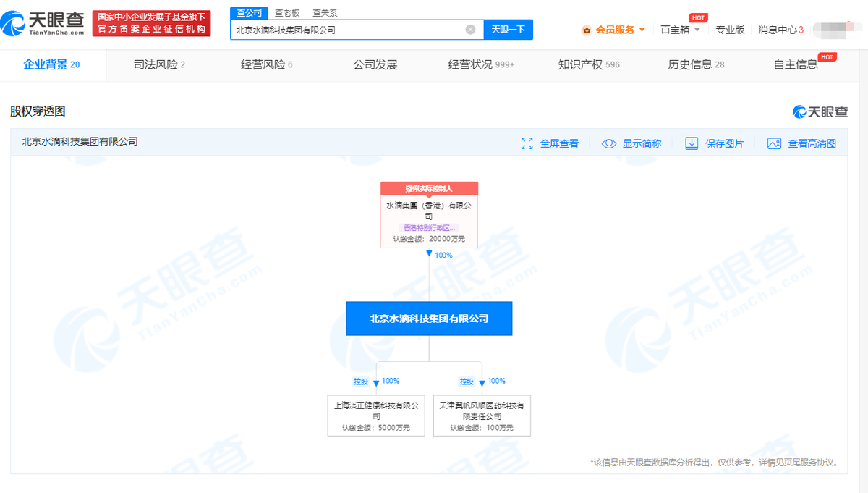Screen dimensions: 868x493
Task: Switch to the 历史信息 tab
Action: click(696, 64)
